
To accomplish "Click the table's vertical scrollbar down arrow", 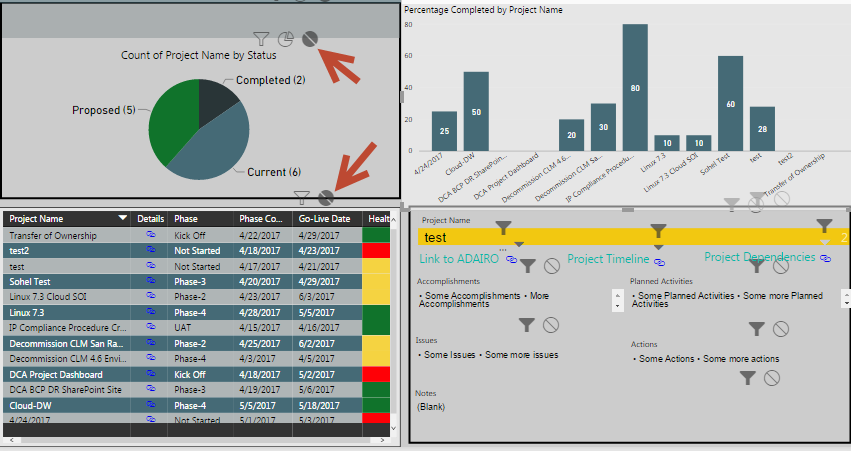I will pos(393,428).
